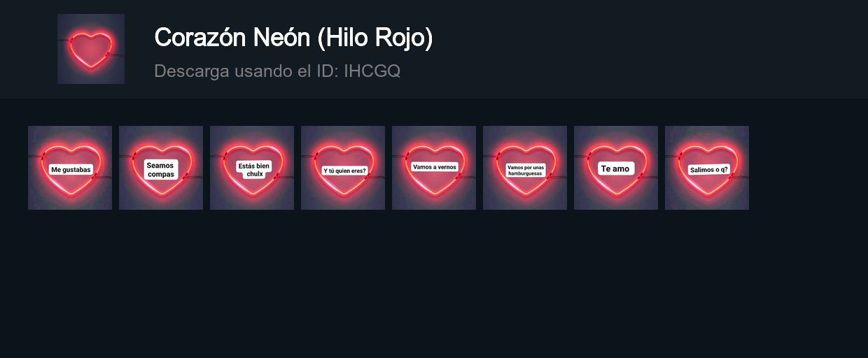868x358 pixels.
Task: Choose the "Seamos compas" neon heart sticker
Action: 161,168
